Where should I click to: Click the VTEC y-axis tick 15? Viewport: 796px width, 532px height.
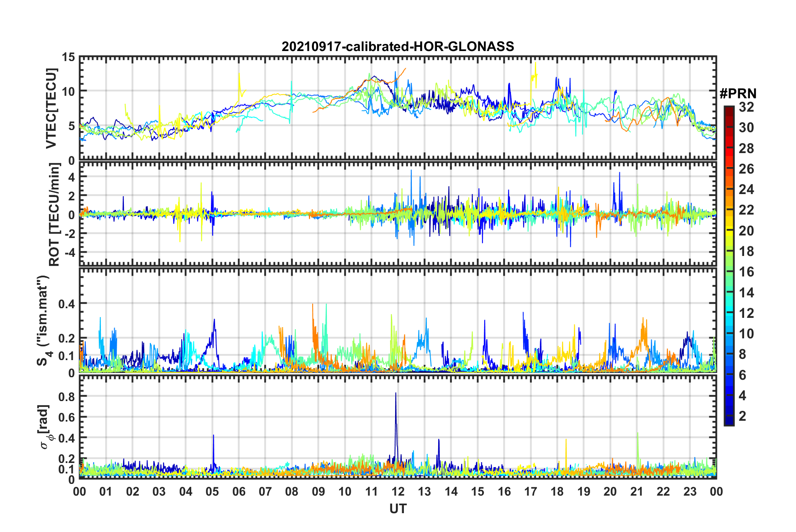pos(69,57)
